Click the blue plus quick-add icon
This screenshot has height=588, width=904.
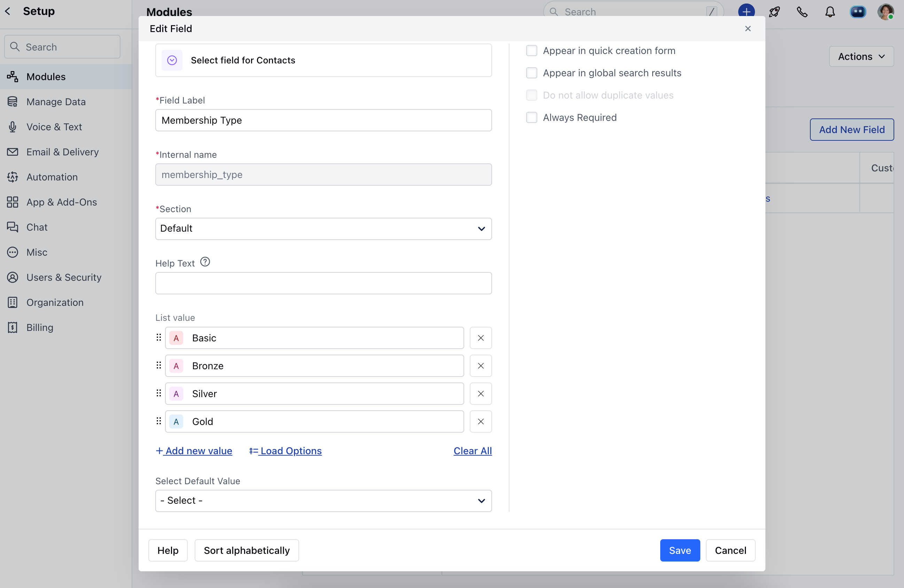(x=746, y=11)
